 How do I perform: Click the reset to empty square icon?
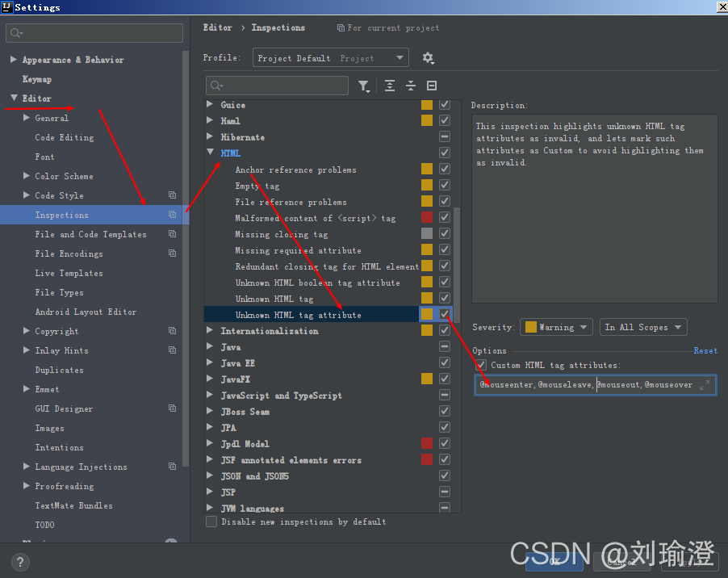coord(432,86)
